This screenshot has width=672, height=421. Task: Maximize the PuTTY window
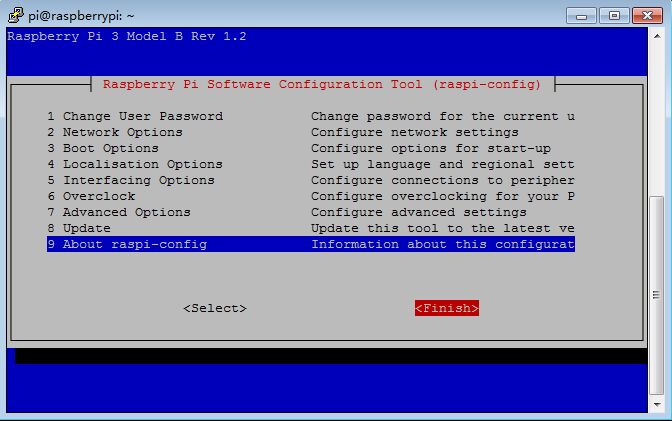tap(614, 16)
